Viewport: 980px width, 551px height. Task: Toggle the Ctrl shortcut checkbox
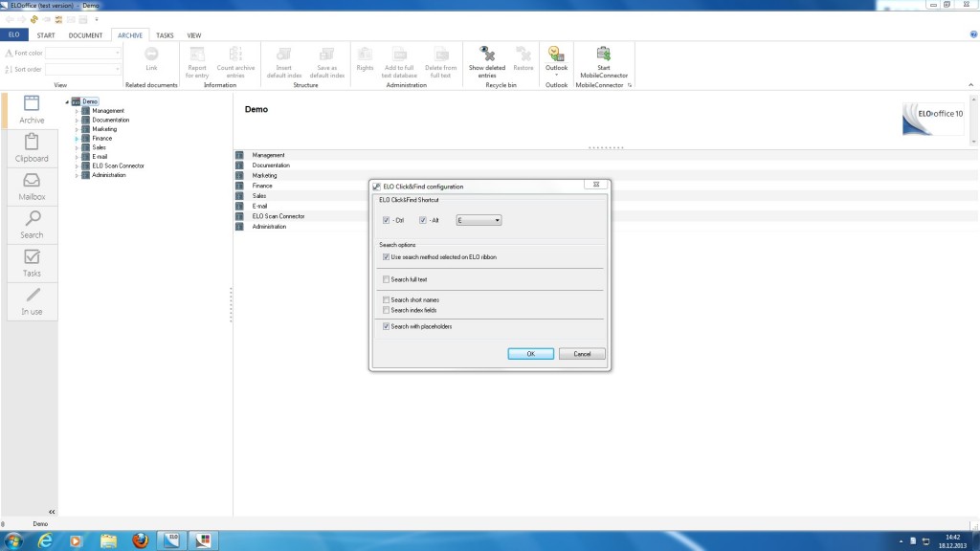pos(387,220)
